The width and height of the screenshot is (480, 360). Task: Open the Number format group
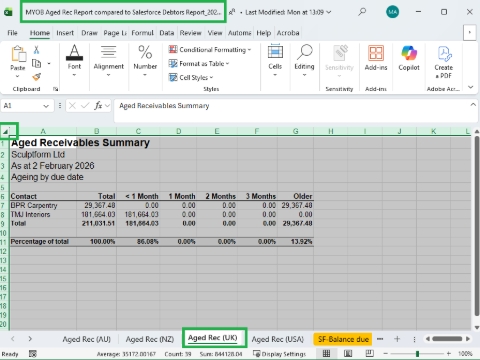pos(145,61)
